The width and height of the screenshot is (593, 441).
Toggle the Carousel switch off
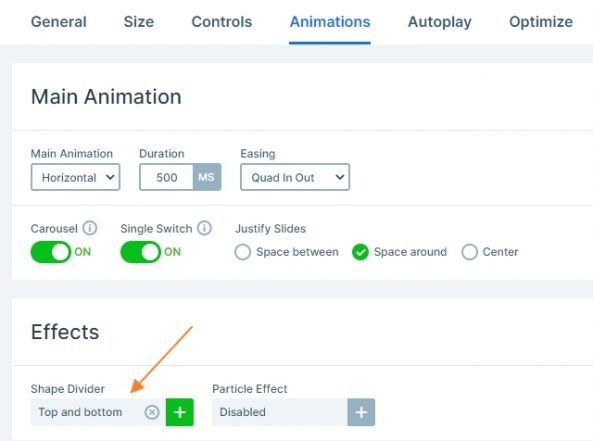pos(51,252)
